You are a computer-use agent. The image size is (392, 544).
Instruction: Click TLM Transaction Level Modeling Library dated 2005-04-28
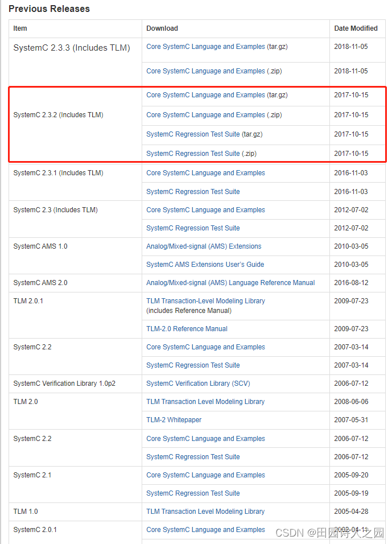point(205,512)
